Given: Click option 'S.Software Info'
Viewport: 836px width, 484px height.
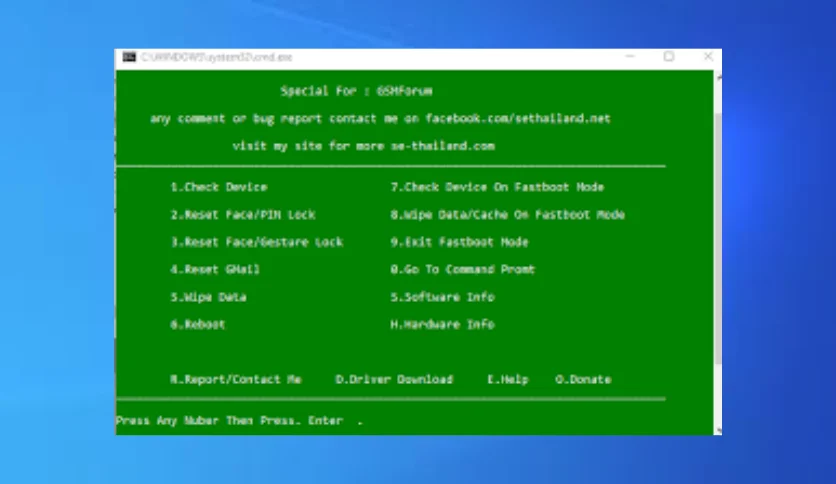Looking at the screenshot, I should (443, 297).
